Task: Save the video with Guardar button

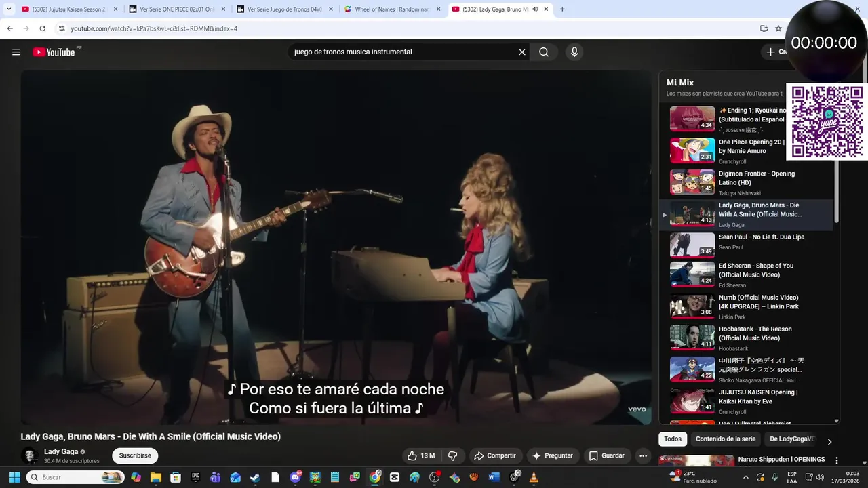Action: click(606, 455)
